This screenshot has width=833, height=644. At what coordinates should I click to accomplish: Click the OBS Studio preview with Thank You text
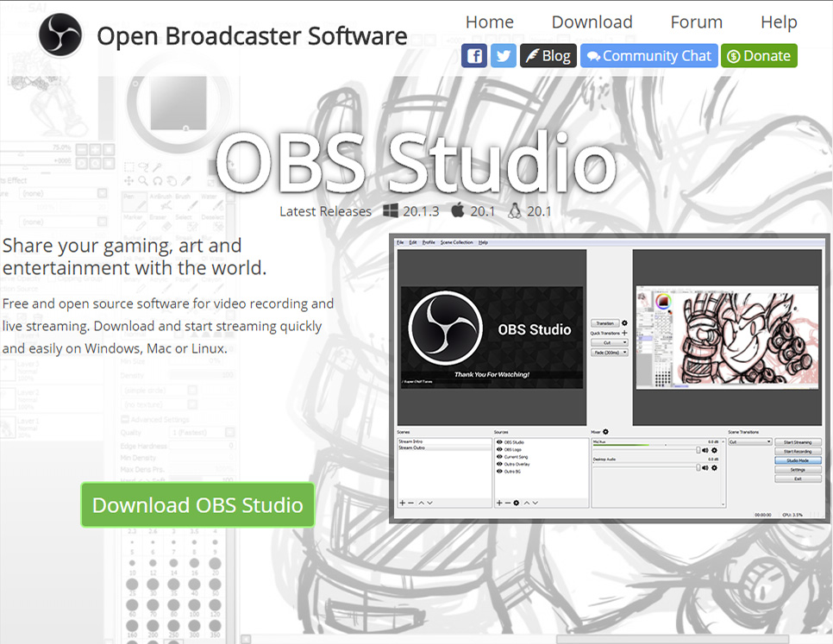click(x=492, y=337)
